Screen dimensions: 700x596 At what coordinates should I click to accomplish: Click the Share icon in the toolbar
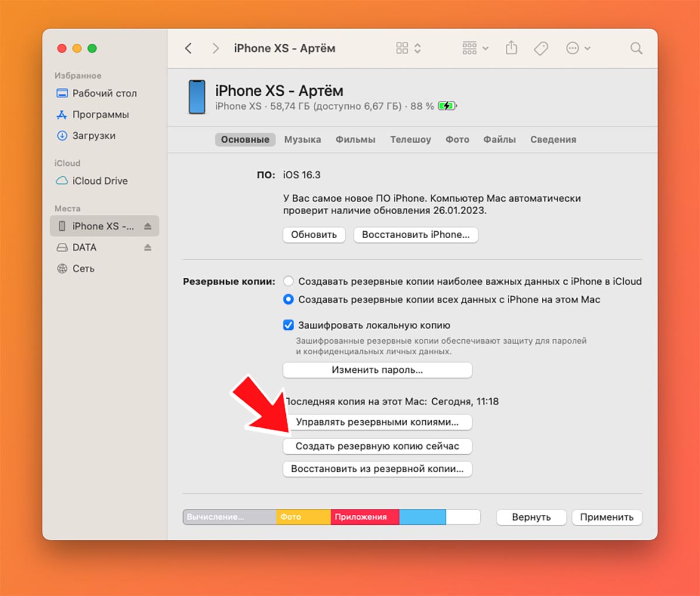511,48
